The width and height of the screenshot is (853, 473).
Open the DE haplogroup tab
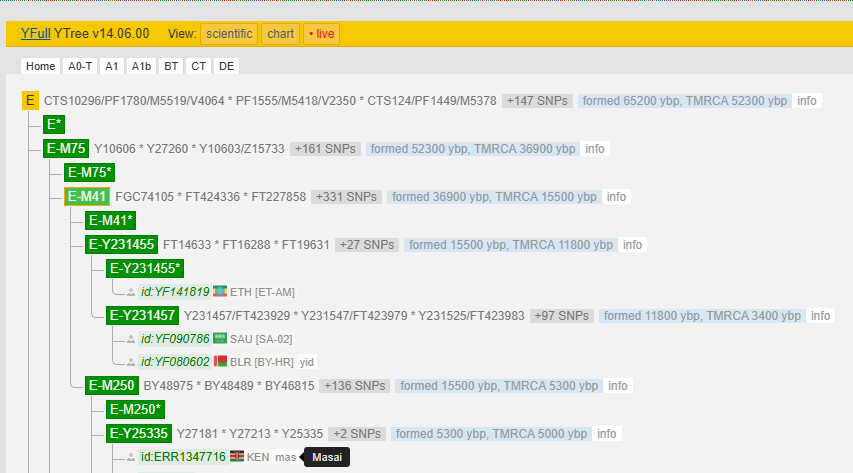tap(226, 66)
